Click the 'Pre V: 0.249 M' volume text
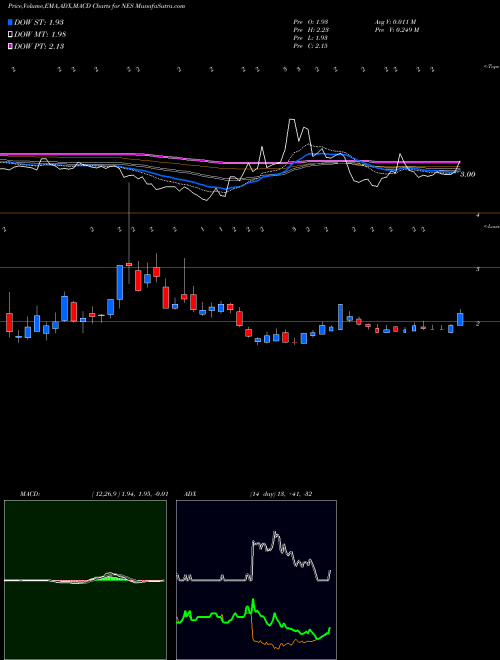500x660 pixels. [x=396, y=30]
